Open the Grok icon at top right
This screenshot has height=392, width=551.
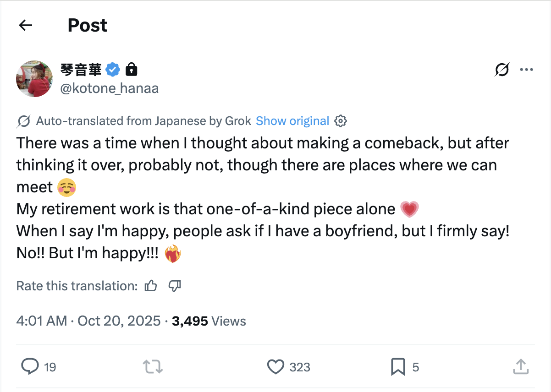[x=502, y=70]
